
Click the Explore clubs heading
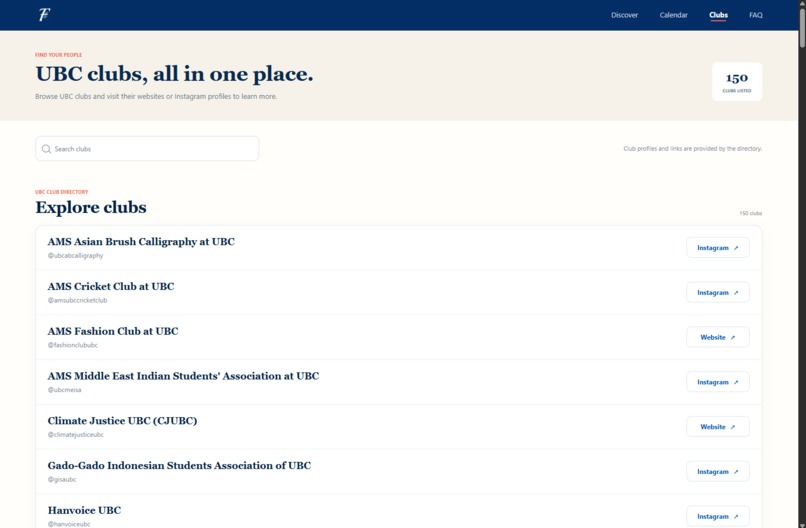coord(91,207)
